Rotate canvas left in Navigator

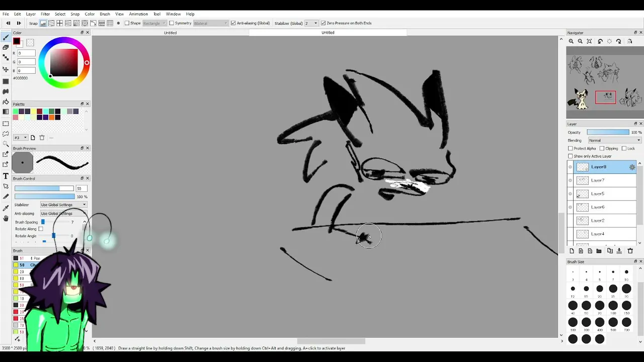click(600, 41)
